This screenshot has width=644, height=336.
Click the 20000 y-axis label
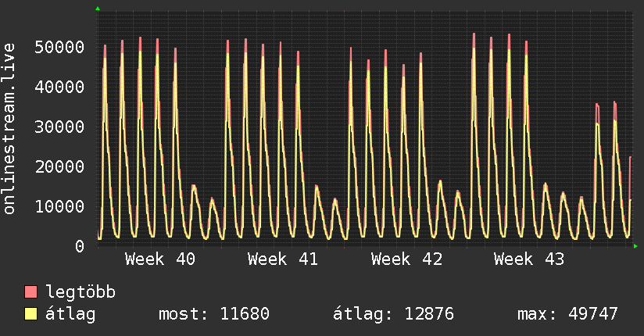click(59, 166)
